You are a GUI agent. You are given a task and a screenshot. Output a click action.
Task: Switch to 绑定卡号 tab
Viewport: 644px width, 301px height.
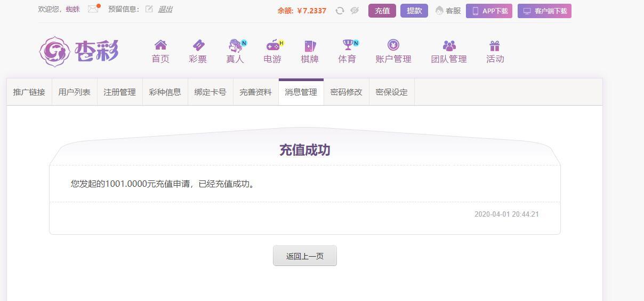211,92
